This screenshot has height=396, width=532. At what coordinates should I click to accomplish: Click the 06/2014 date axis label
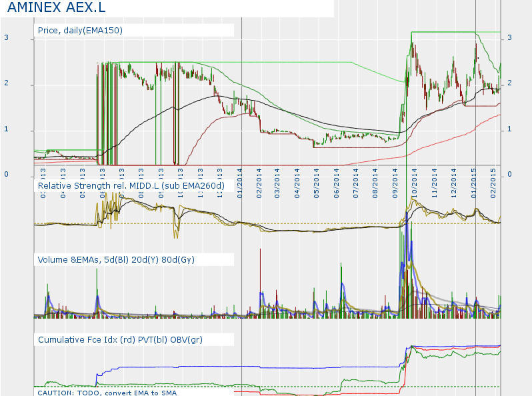click(337, 183)
